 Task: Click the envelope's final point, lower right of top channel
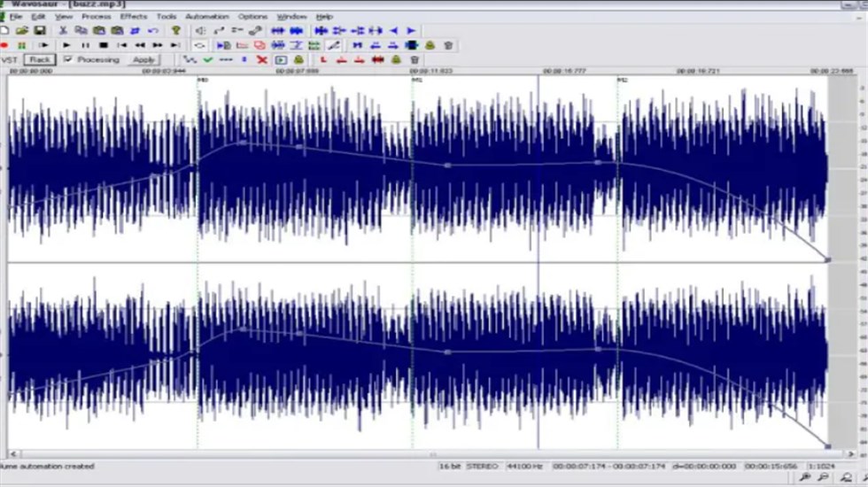click(x=827, y=259)
